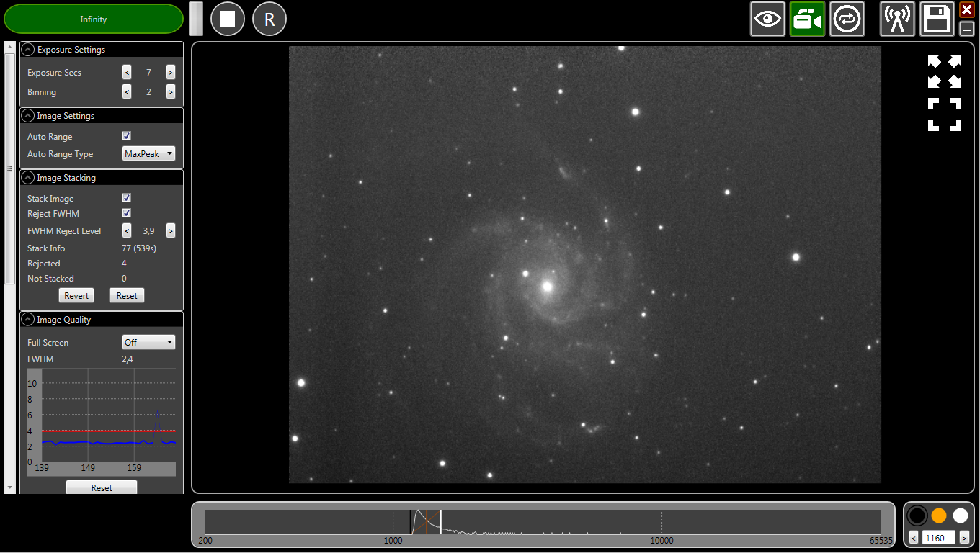
Task: Click the circular arrows convert icon
Action: [847, 19]
